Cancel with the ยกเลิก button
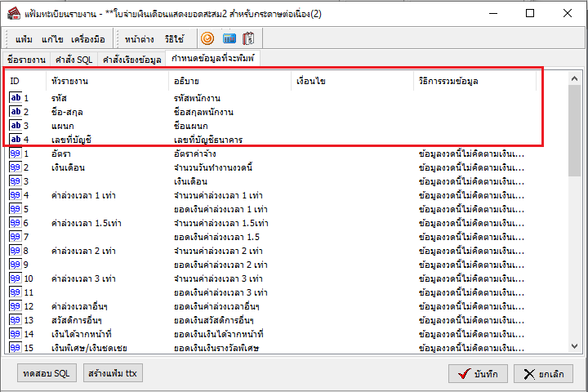The width and height of the screenshot is (588, 392). coord(543,374)
